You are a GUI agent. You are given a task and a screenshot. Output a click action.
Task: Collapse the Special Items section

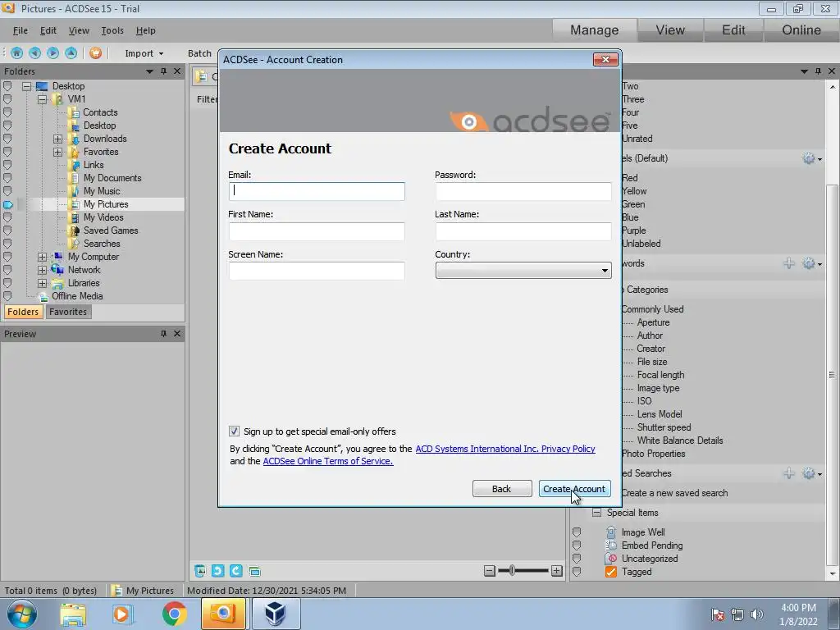click(596, 513)
